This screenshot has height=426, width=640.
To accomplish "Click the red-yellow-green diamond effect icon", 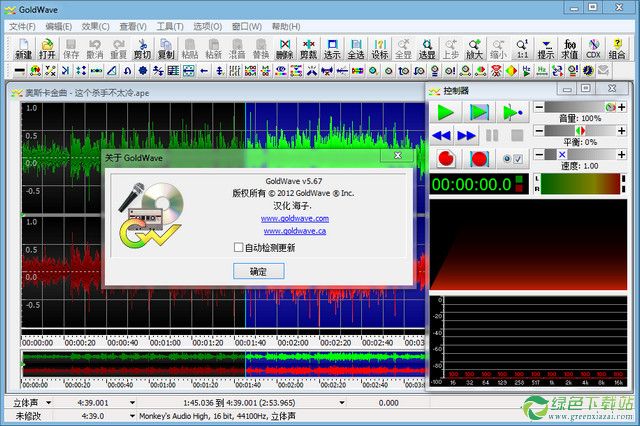I will [x=511, y=71].
